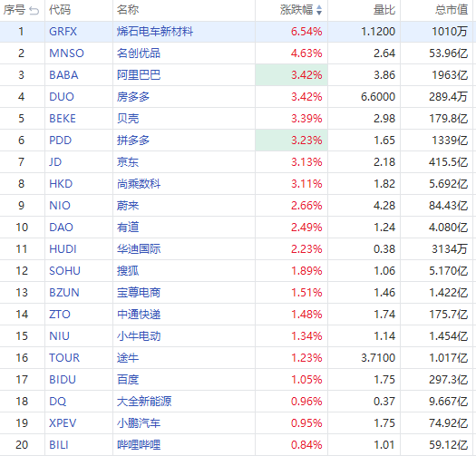Open the BIDU ticker link
476x456 pixels.
tap(63, 380)
